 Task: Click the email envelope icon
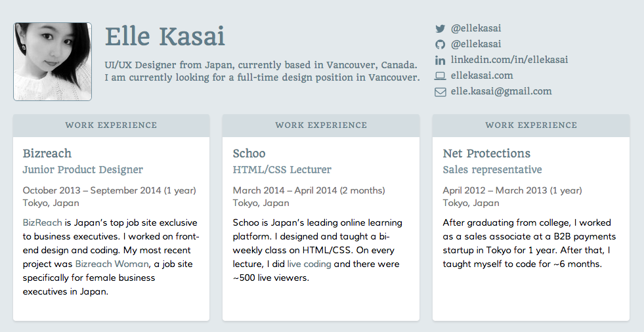tap(440, 92)
